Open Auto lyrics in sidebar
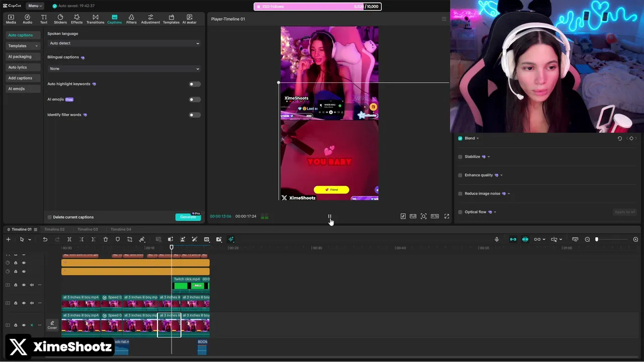This screenshot has width=644, height=362. (22, 67)
